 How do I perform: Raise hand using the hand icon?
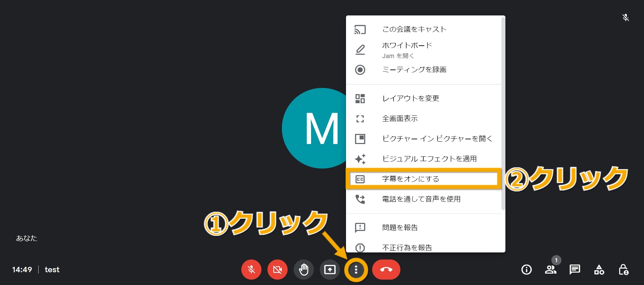[x=304, y=270]
